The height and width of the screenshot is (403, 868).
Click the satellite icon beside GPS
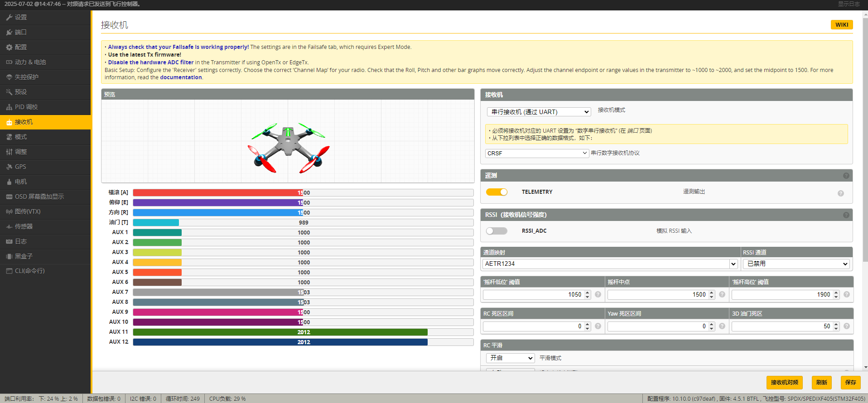coord(9,167)
